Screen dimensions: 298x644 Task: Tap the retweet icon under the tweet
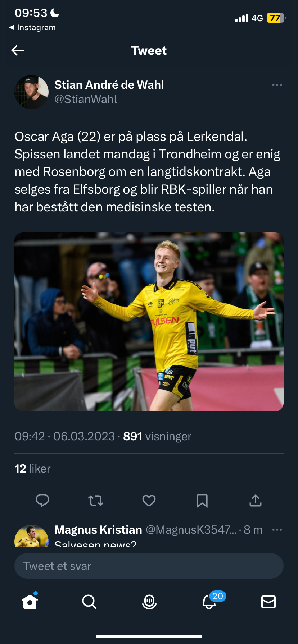coord(96,500)
